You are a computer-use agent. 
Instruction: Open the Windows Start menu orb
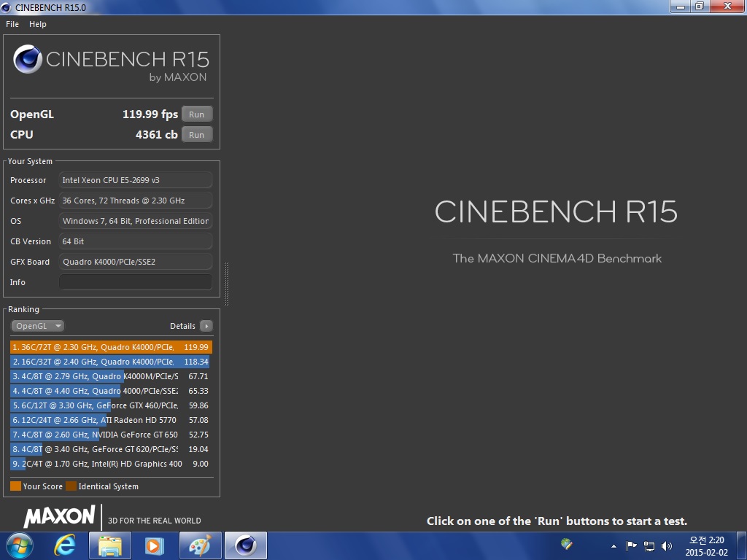coord(20,545)
